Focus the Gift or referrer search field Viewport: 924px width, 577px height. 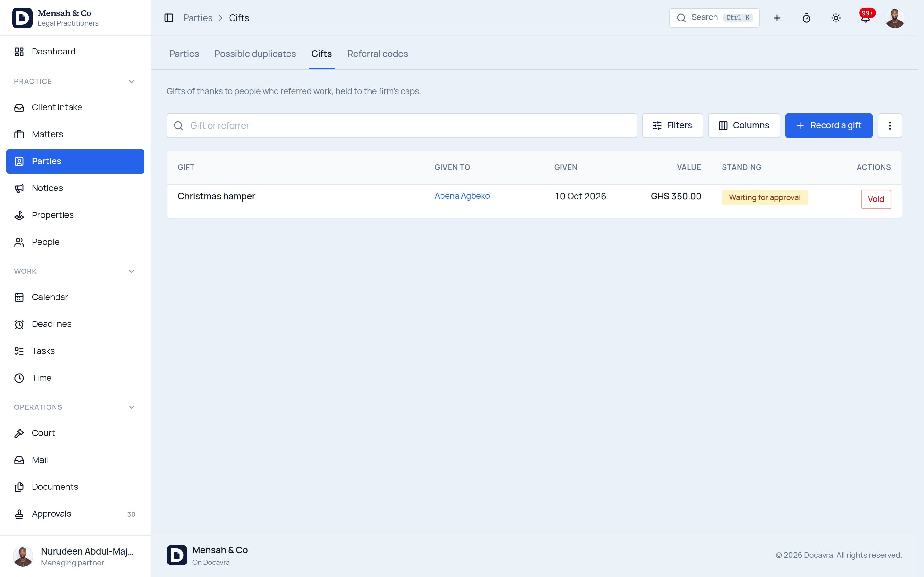(x=402, y=126)
